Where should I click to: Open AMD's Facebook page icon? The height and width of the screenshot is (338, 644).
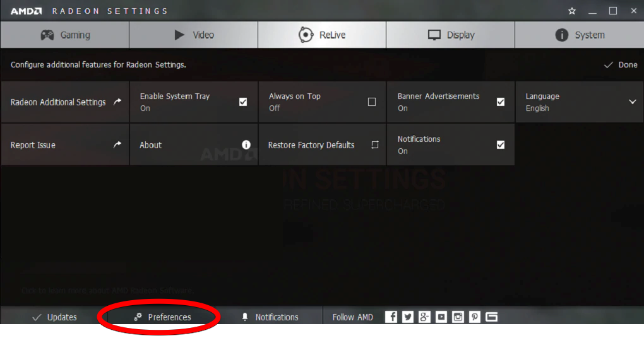391,317
